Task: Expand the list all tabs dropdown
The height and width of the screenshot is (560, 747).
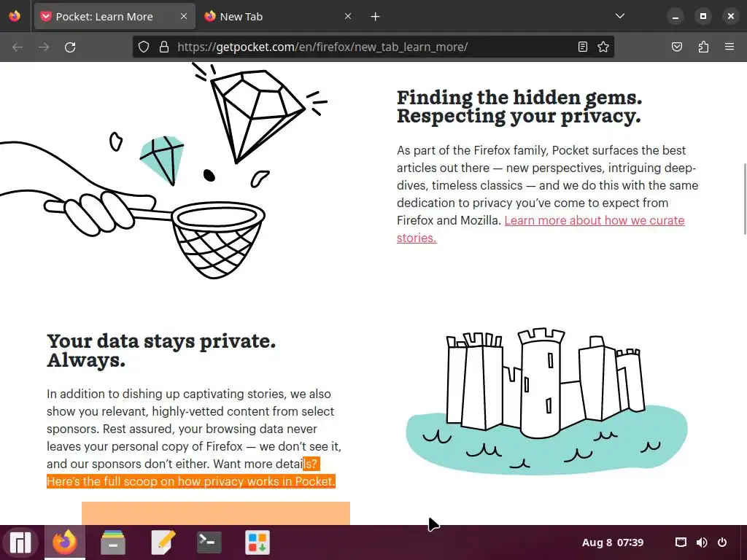Action: pos(620,16)
